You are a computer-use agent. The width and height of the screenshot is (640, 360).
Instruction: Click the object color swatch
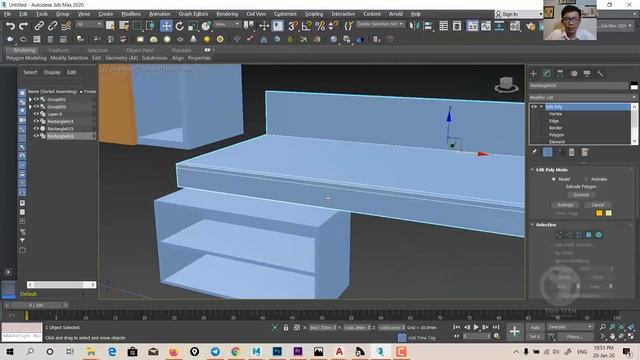(x=634, y=86)
